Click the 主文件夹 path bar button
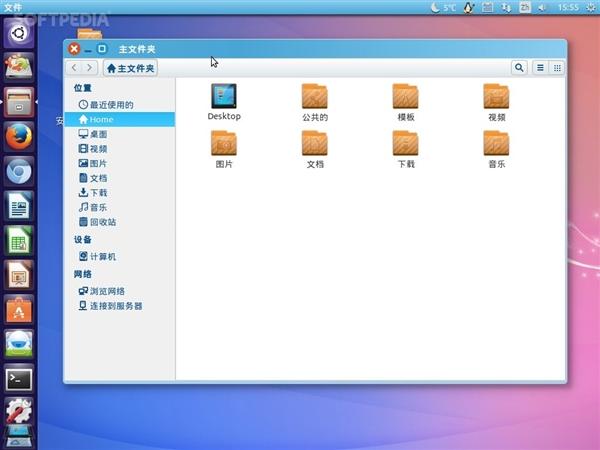The image size is (600, 450). coord(131,68)
